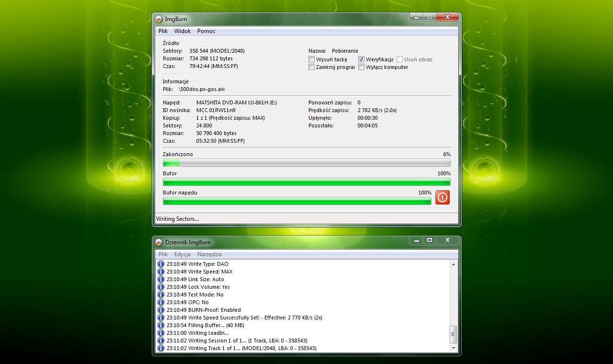Click the sectors value 358 544 (MODE1/2048)
The image size is (613, 364).
coord(217,51)
